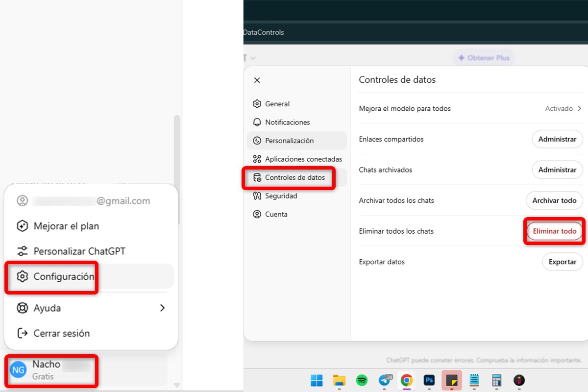
Task: Click the Archivar todos los chats label
Action: pyautogui.click(x=396, y=200)
